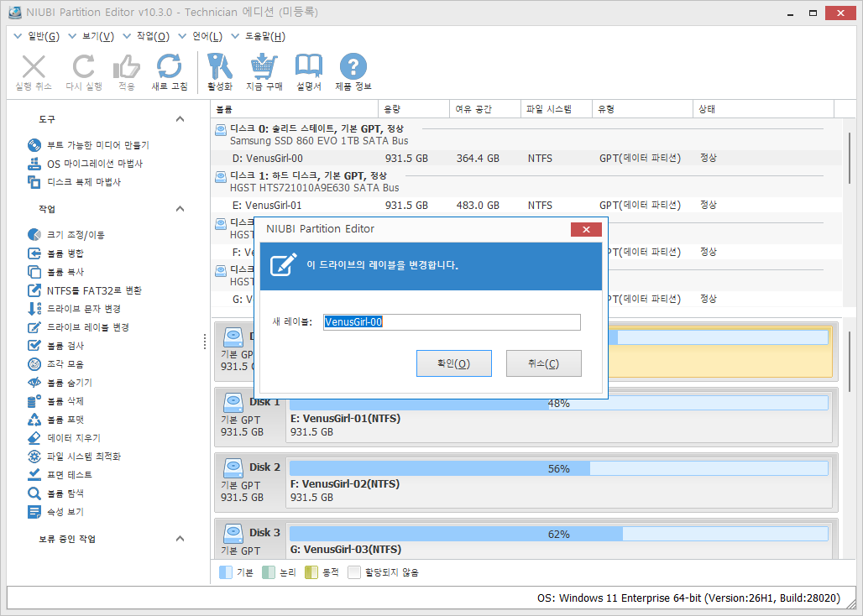
Task: Select 데이터 지우기 operation
Action: [x=64, y=438]
